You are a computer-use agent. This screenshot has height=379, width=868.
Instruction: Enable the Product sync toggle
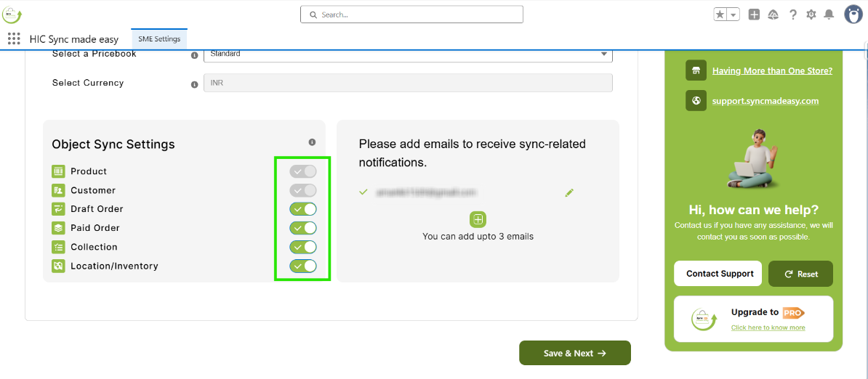click(x=303, y=171)
